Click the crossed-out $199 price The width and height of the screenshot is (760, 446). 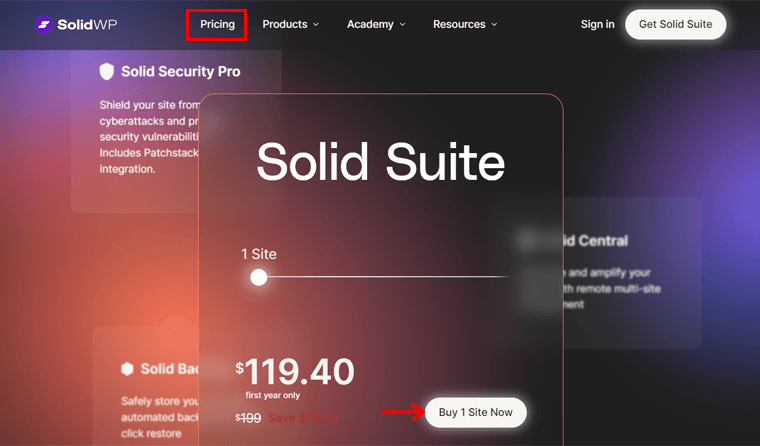248,417
